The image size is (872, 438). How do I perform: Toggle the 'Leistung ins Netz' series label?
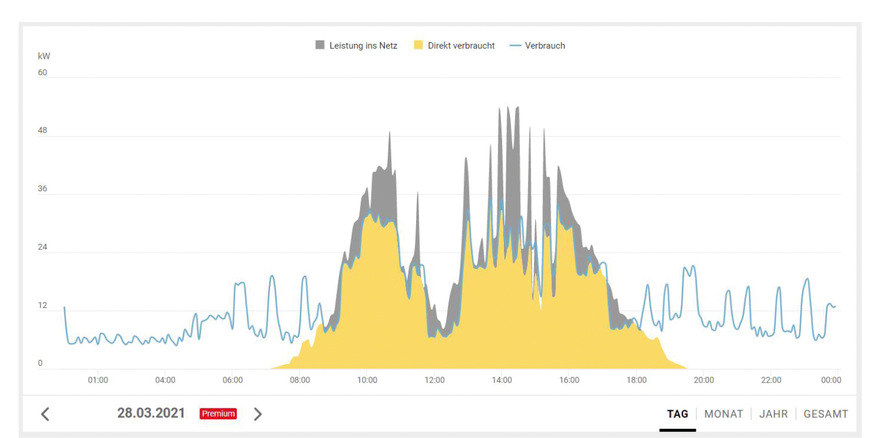(363, 45)
